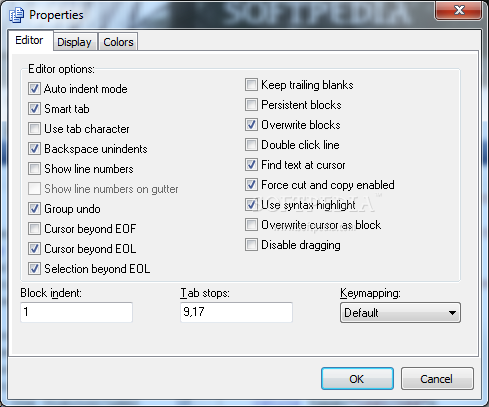Click the Cancel button

point(437,379)
